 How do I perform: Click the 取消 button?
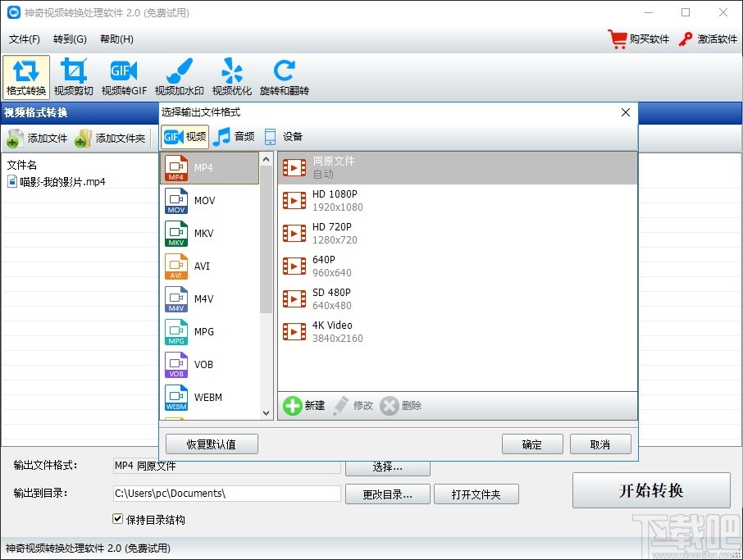click(x=600, y=444)
